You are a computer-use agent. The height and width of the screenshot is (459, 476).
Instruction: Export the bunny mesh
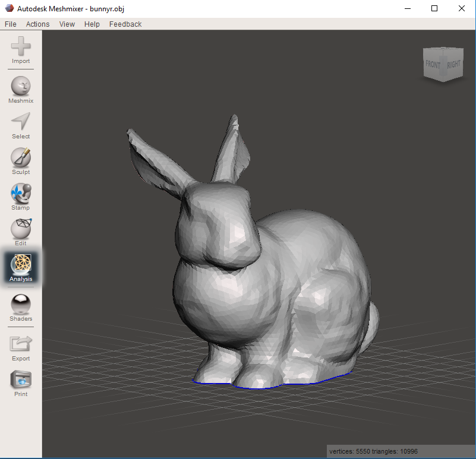pyautogui.click(x=21, y=348)
